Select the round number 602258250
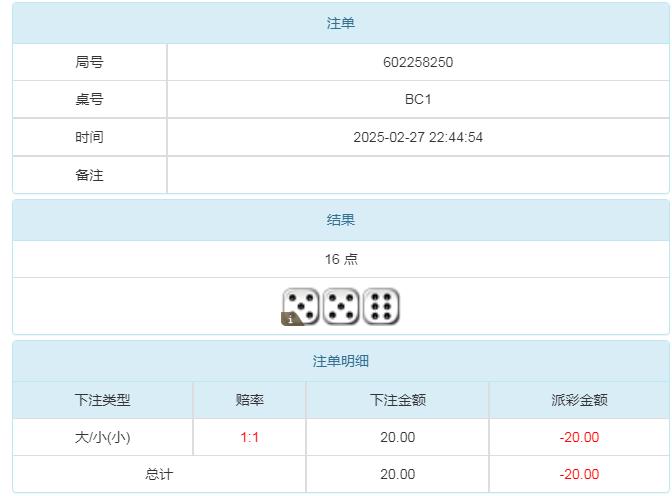This screenshot has height=496, width=672. (418, 62)
